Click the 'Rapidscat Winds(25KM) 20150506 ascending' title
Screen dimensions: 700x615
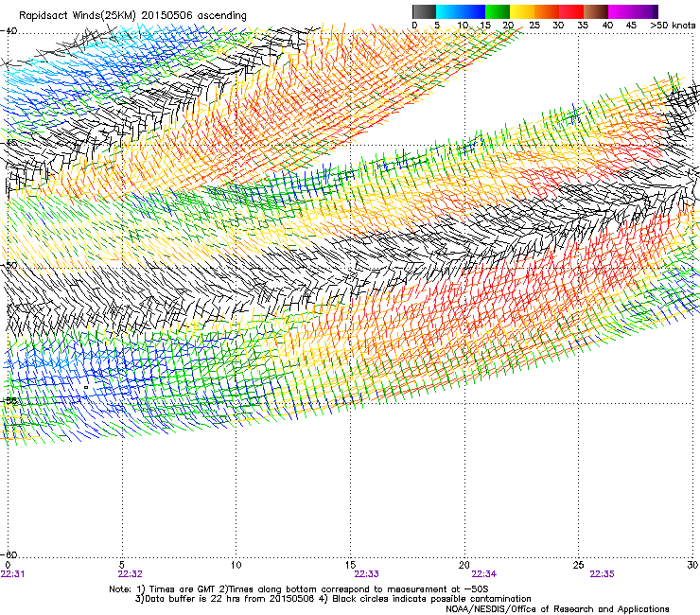tap(132, 15)
